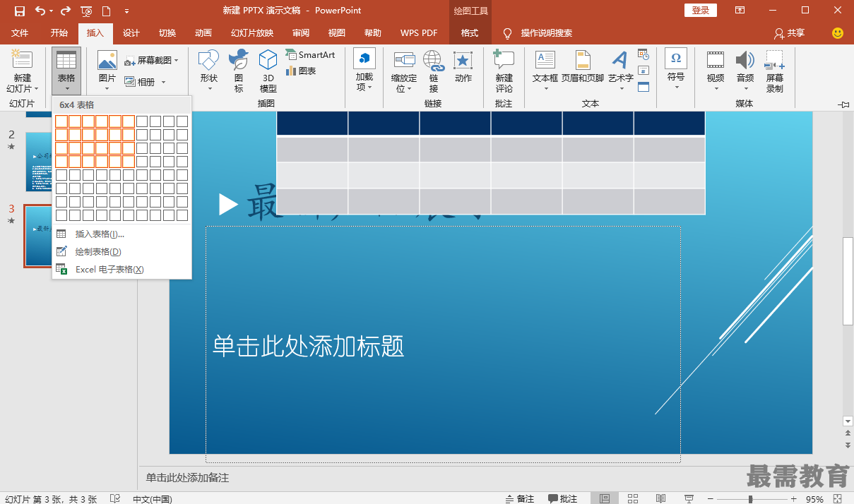Click the Save icon in quick access toolbar
Viewport: 854px width, 504px height.
20,11
